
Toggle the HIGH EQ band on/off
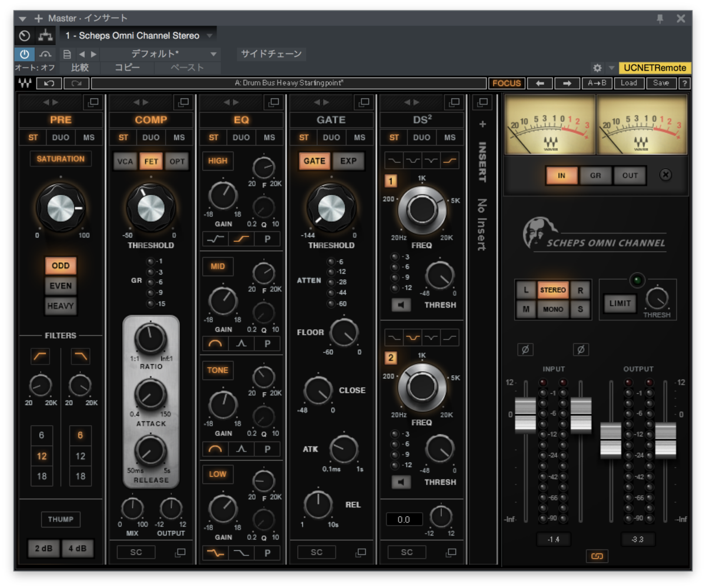pyautogui.click(x=218, y=161)
